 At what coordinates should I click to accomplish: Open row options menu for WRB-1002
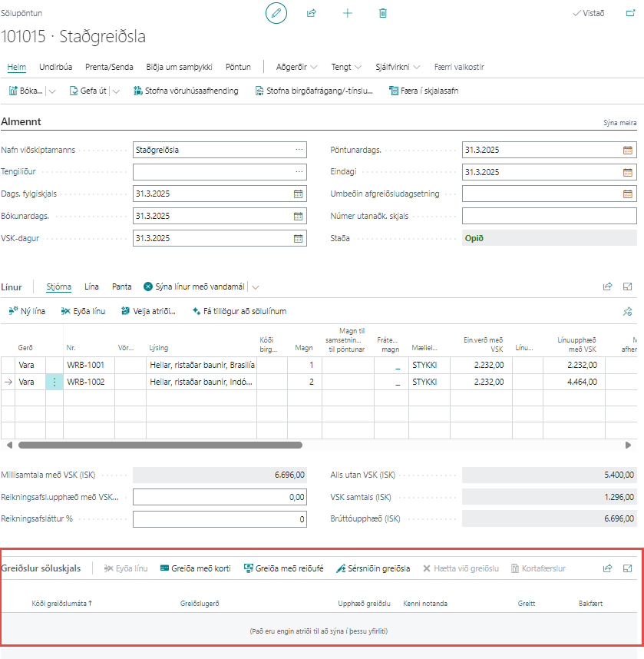(54, 382)
